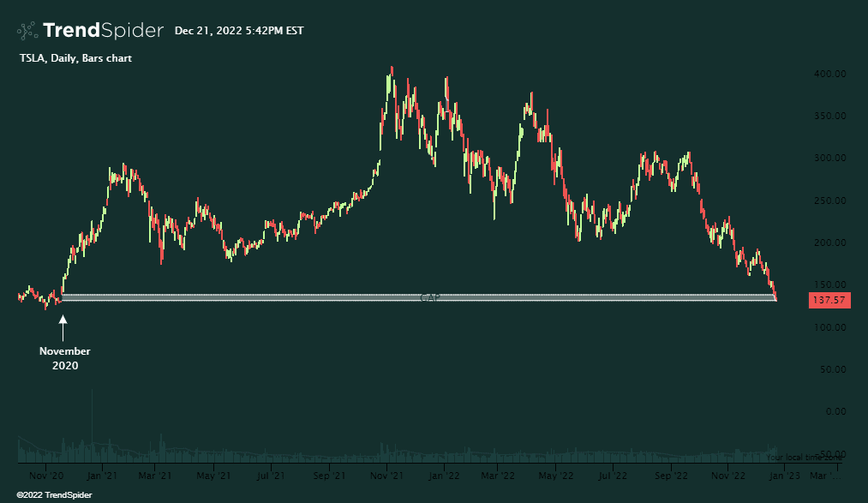Select the 150.00 price axis label
The image size is (868, 503).
[x=829, y=284]
